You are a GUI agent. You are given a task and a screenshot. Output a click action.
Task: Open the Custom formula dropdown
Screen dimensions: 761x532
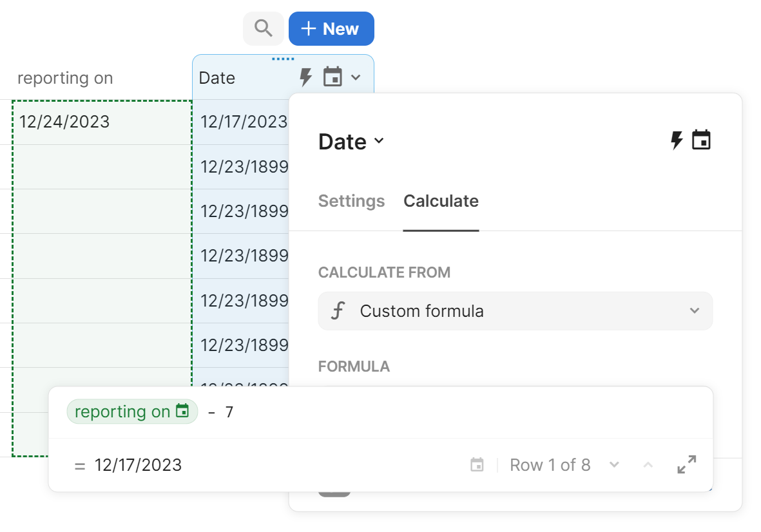point(515,311)
